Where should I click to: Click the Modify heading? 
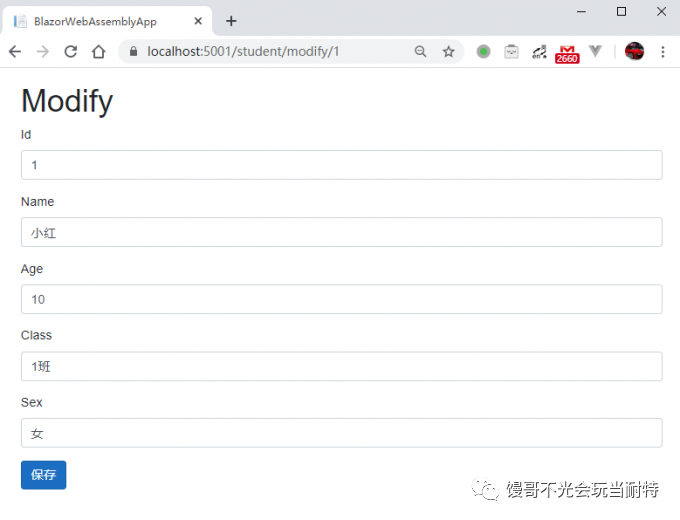(x=67, y=101)
